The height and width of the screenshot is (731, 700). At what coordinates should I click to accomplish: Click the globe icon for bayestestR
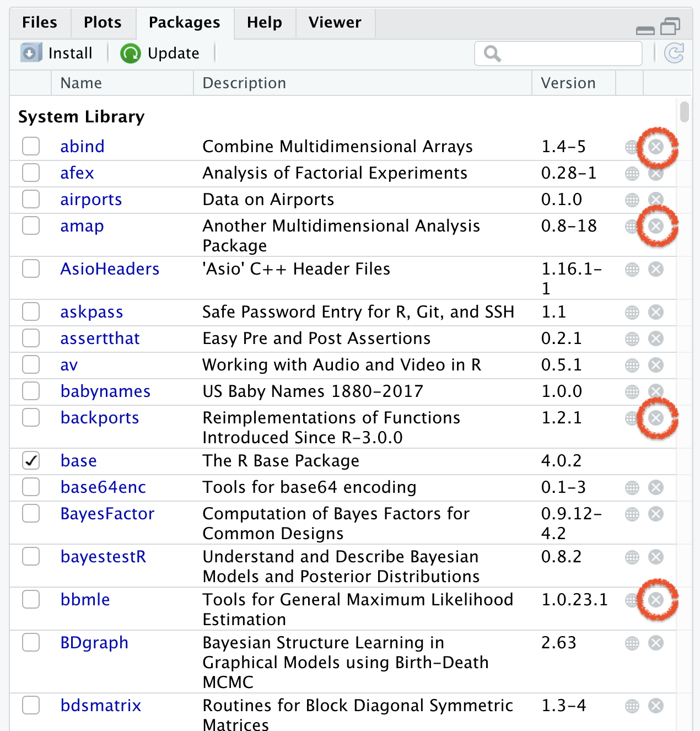[x=632, y=557]
